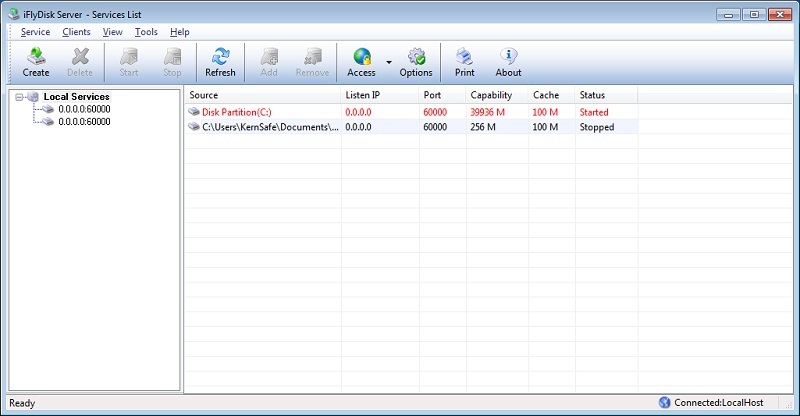Click the Ready status bar text
This screenshot has height=416, width=800.
point(22,403)
